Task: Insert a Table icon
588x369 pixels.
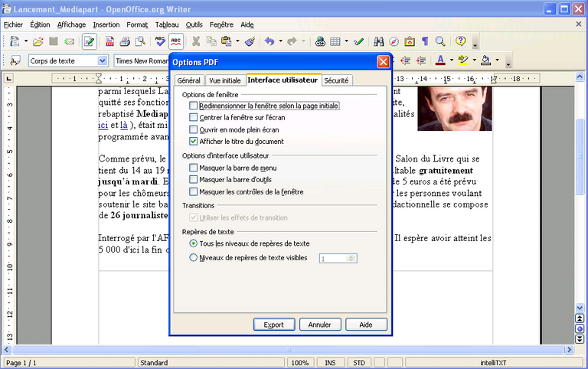Action: pyautogui.click(x=335, y=41)
